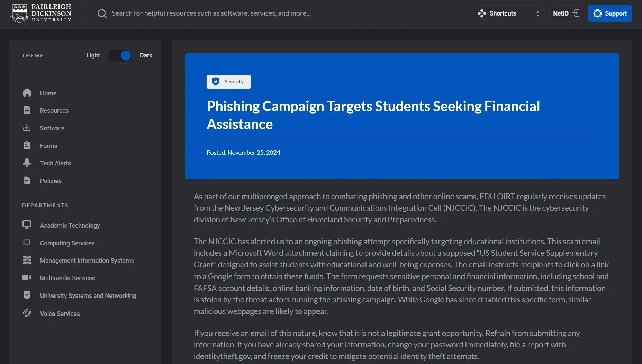Click the Software download icon
This screenshot has height=364, width=642.
point(27,128)
